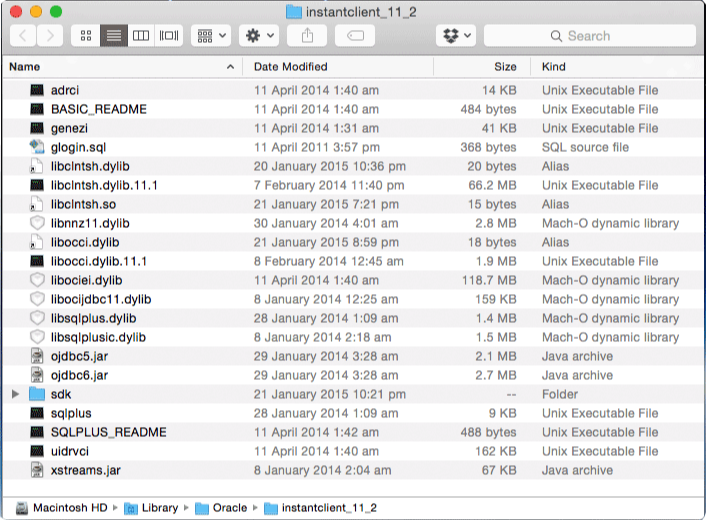Switch to column view

click(141, 36)
